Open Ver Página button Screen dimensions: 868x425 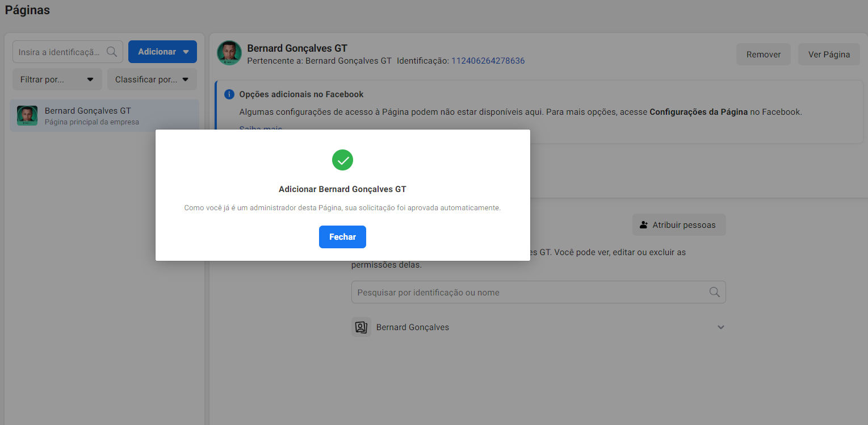(x=829, y=55)
